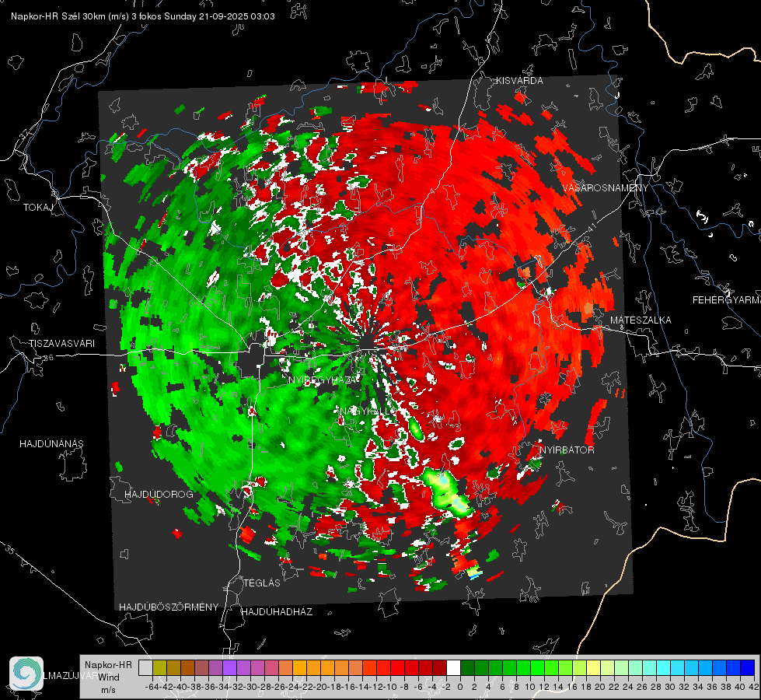
Task: Select the FEHÉRGYARMAT label at the map edge
Action: point(727,300)
